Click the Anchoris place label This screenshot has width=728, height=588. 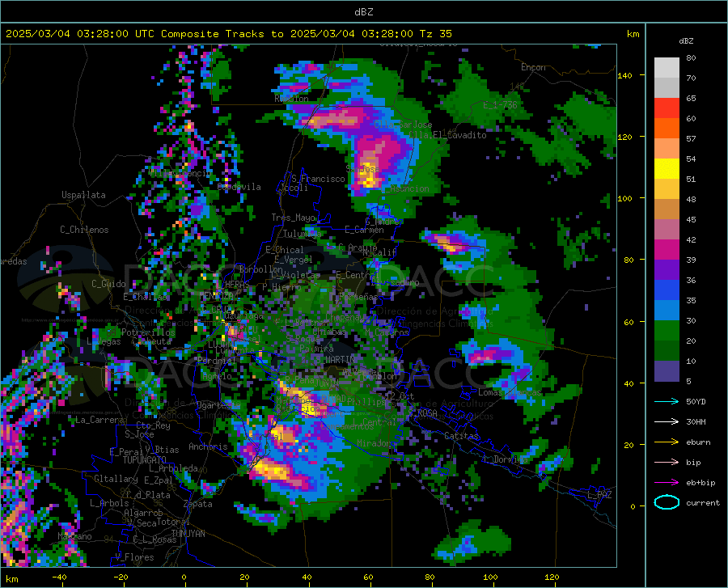pos(208,447)
